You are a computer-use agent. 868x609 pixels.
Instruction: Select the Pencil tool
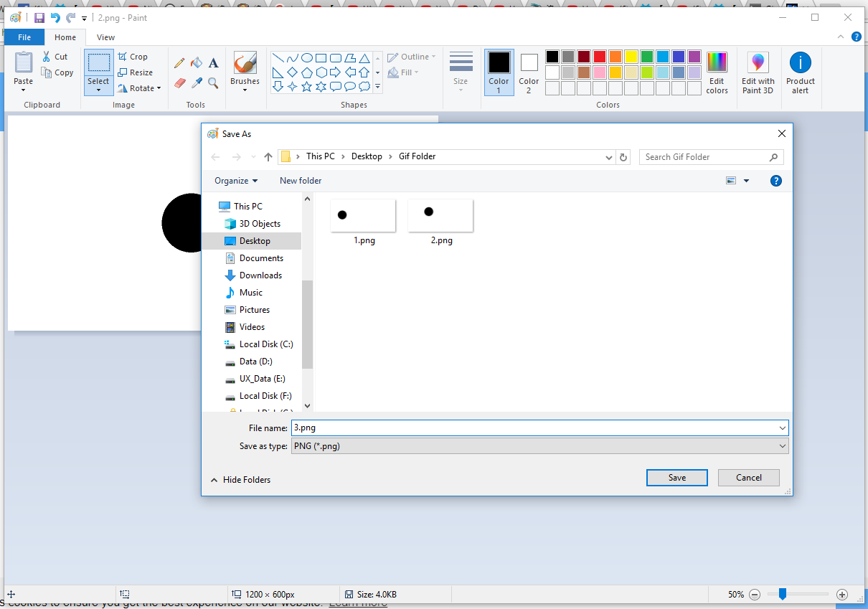179,63
